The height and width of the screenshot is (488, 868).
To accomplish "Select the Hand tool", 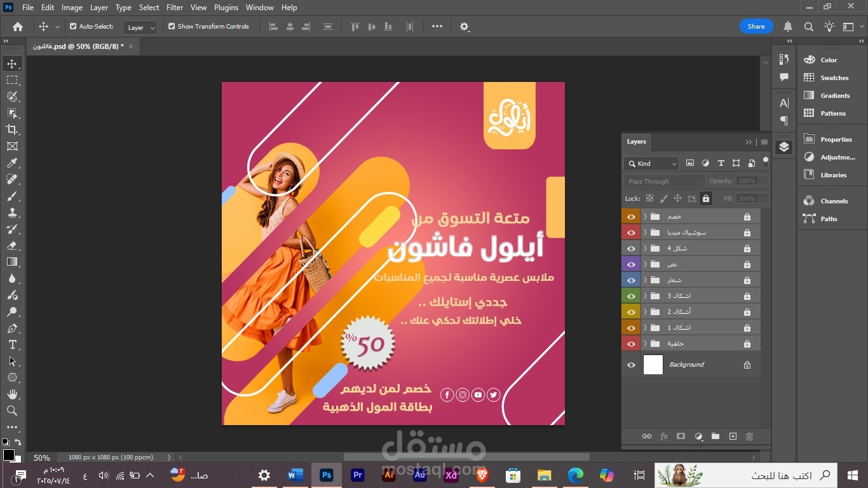I will point(12,395).
